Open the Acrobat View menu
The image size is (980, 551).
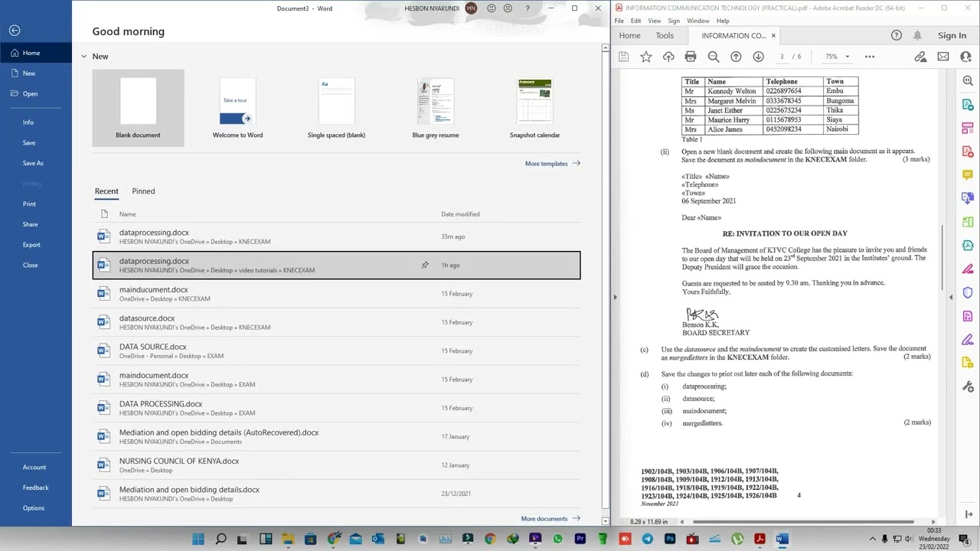655,21
